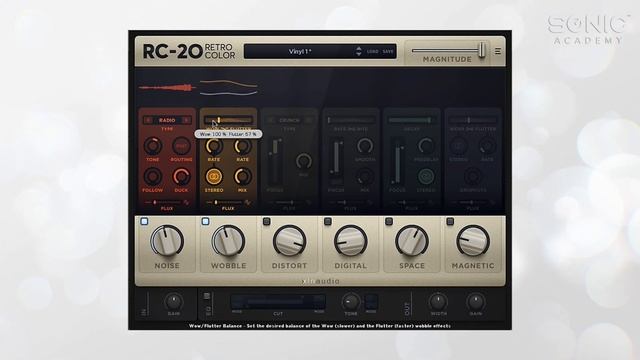
Task: Click the large DIGITAL amount knob
Action: click(351, 241)
